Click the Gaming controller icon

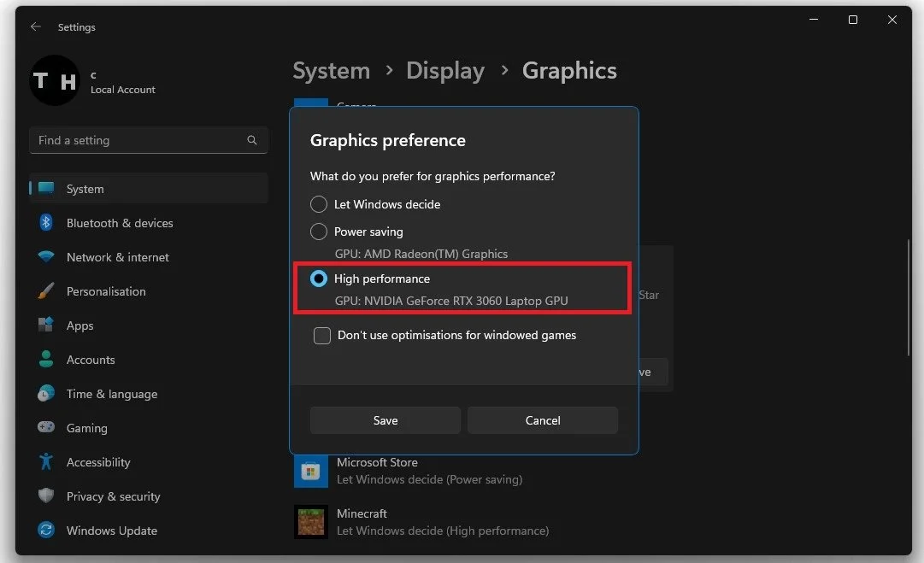tap(46, 427)
